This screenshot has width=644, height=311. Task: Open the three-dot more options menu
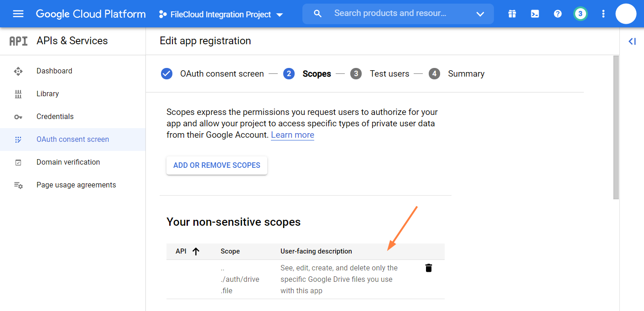[603, 14]
